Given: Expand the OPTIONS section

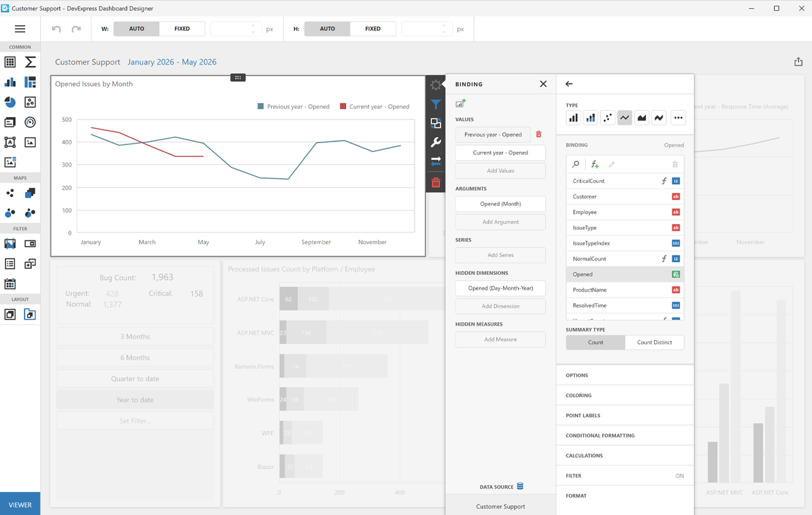Looking at the screenshot, I should [625, 375].
